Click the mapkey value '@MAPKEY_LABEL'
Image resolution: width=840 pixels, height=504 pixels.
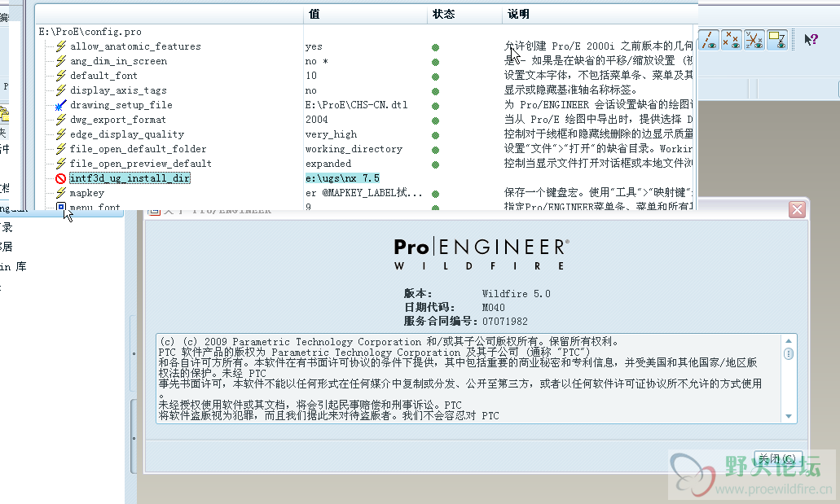[363, 193]
